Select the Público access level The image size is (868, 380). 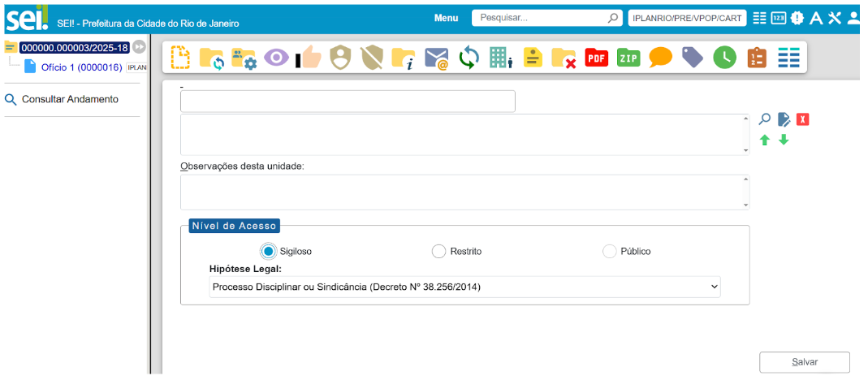coord(609,251)
